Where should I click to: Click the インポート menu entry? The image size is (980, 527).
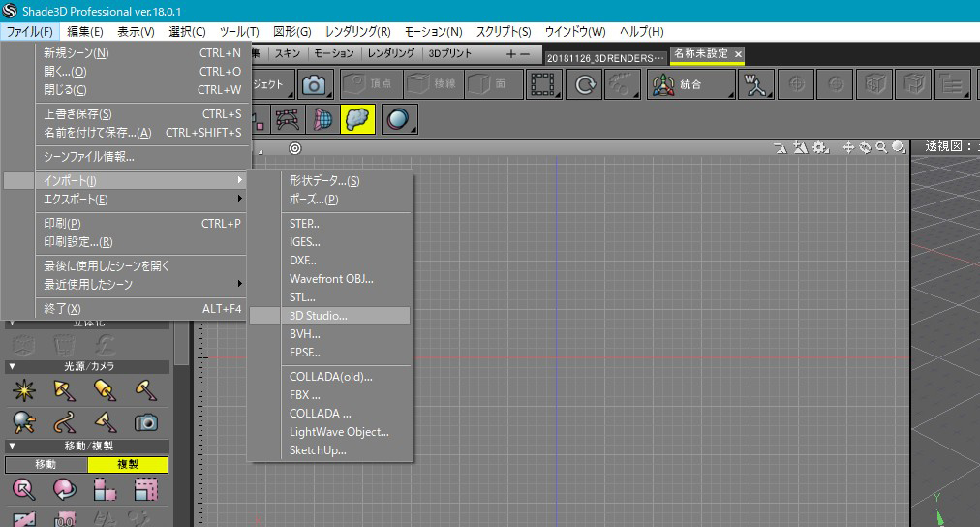(x=142, y=180)
